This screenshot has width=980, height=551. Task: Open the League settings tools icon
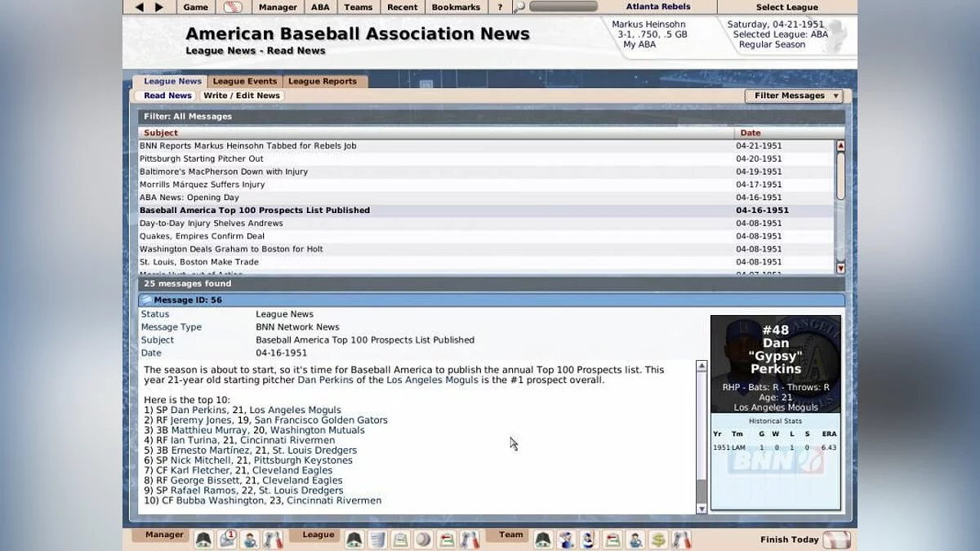[470, 539]
